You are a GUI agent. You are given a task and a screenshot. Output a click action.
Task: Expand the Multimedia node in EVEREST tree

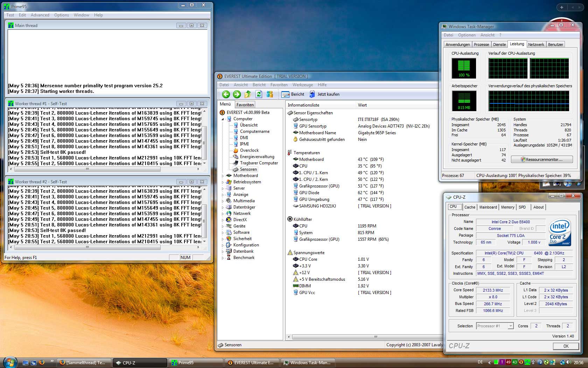(223, 201)
